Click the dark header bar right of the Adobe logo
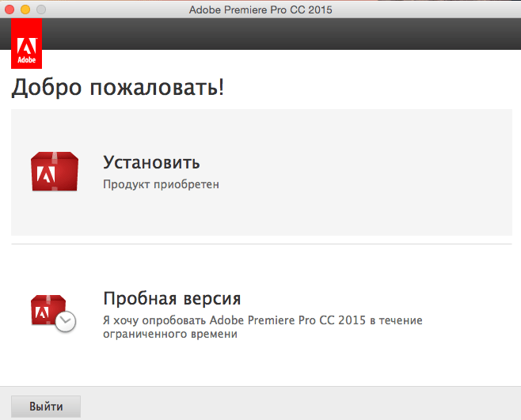The width and height of the screenshot is (521, 420). 277,36
